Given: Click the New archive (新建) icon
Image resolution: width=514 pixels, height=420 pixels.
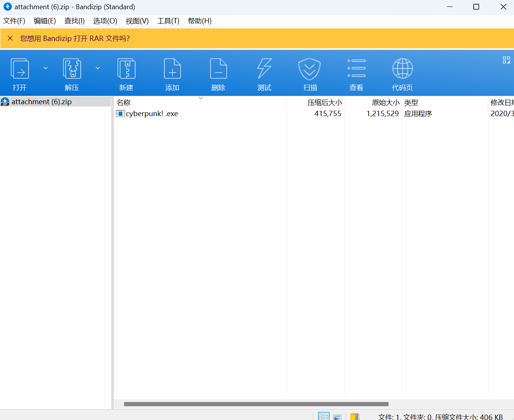Looking at the screenshot, I should tap(126, 69).
